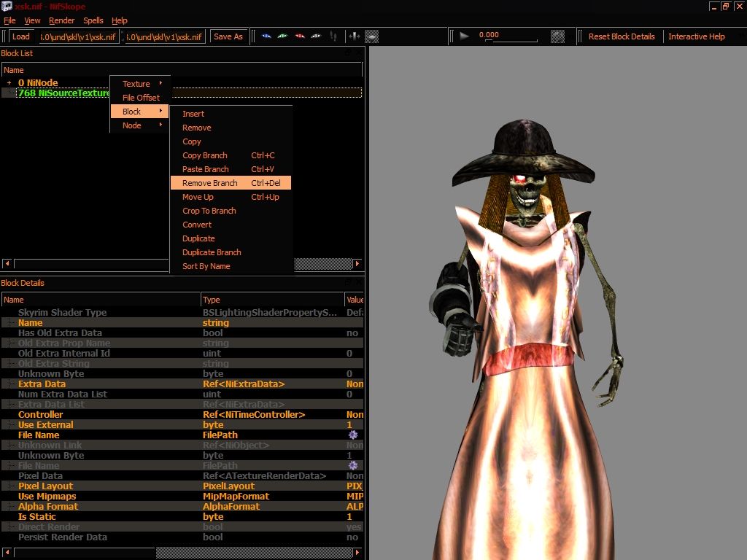The image size is (747, 560).
Task: Play the animation
Action: pyautogui.click(x=464, y=36)
